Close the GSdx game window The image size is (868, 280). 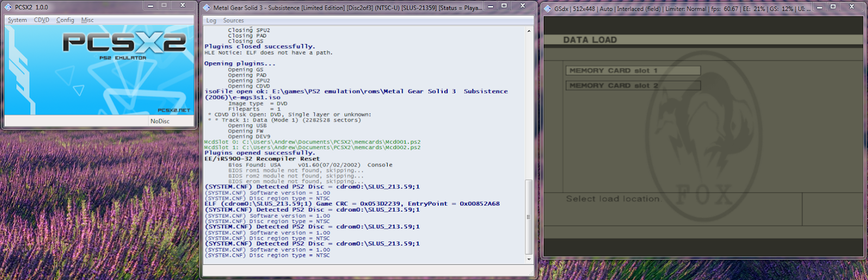click(852, 7)
